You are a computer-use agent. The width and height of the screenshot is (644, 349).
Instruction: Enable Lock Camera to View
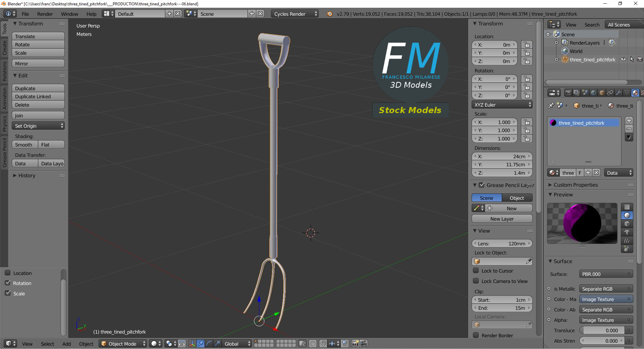[476, 281]
